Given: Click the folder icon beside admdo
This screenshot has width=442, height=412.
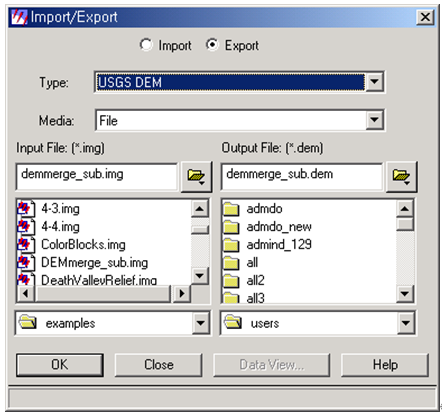Looking at the screenshot, I should 231,209.
